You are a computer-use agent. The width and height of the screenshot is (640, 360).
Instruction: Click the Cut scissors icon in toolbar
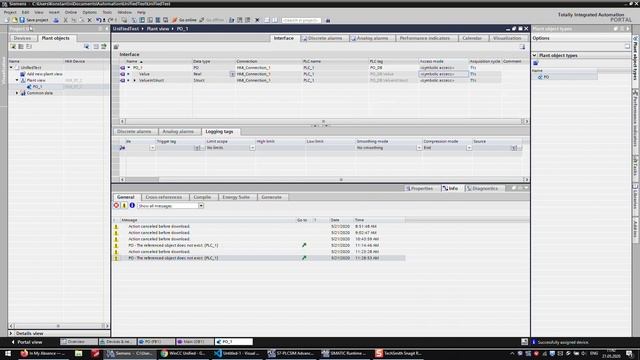coord(65,20)
